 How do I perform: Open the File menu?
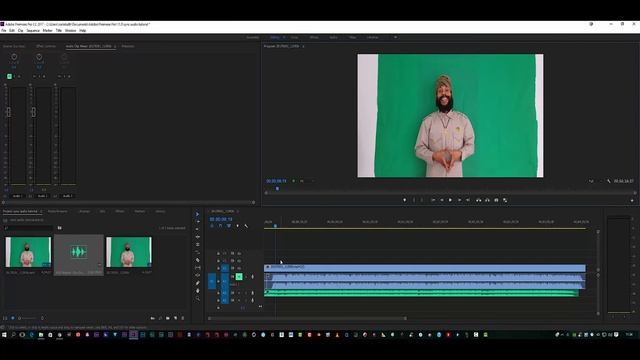pyautogui.click(x=4, y=31)
